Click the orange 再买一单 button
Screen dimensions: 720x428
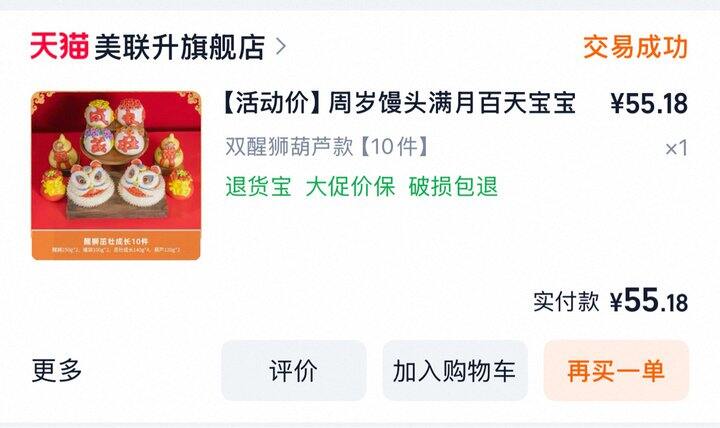click(x=616, y=371)
